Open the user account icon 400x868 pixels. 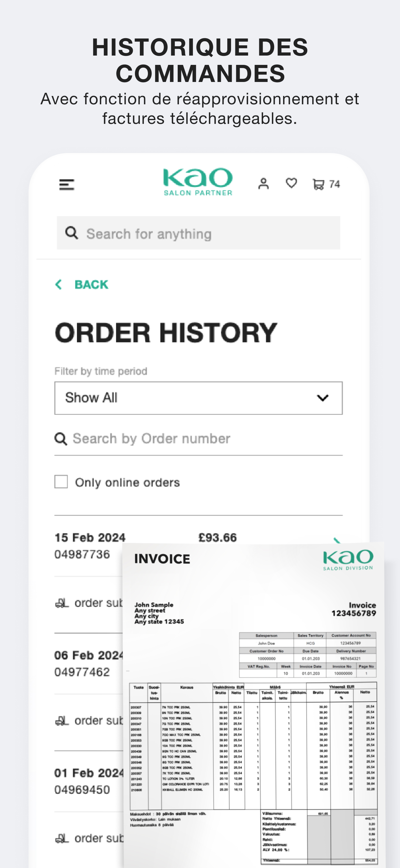pyautogui.click(x=263, y=184)
